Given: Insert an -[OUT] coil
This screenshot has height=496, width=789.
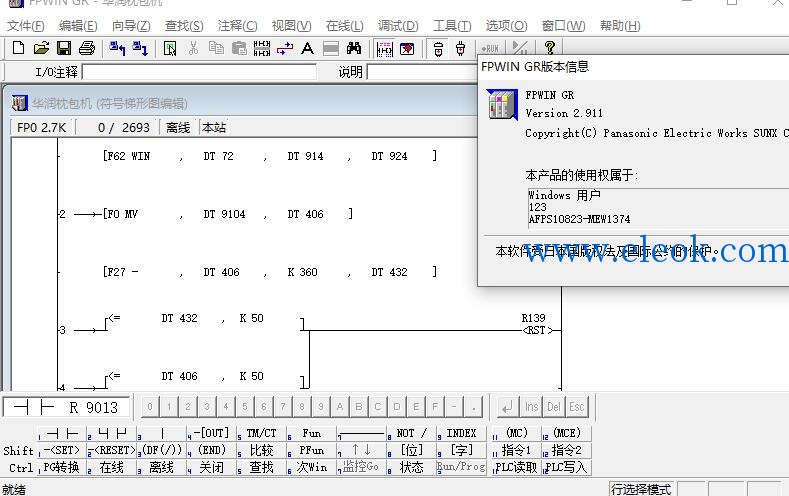Looking at the screenshot, I should (x=211, y=433).
